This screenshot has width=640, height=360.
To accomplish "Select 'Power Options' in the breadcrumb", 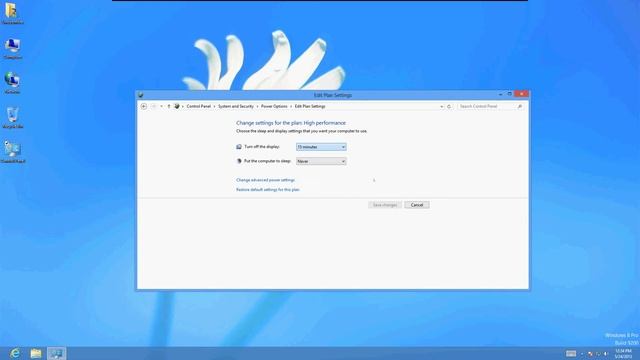I will 274,107.
